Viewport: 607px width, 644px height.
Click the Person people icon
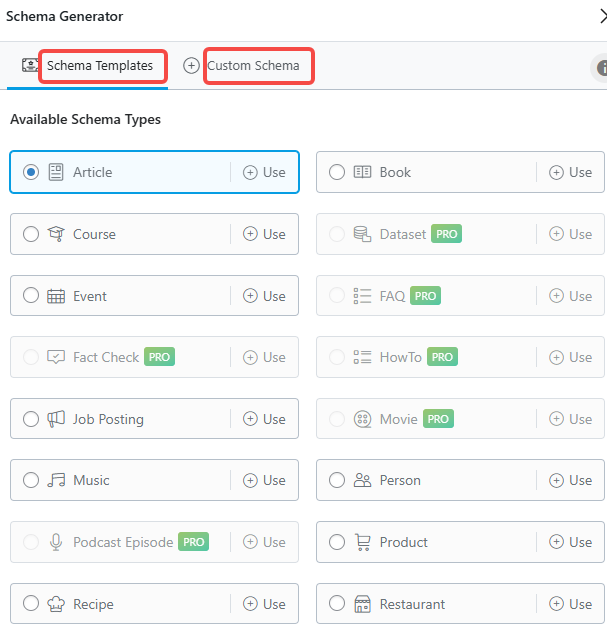362,480
